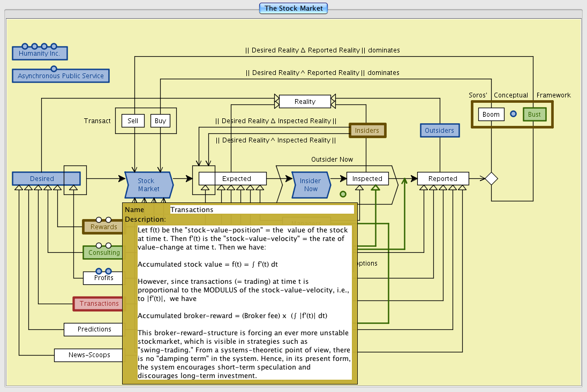
Task: Open The Stock Market title tab
Action: [293, 9]
